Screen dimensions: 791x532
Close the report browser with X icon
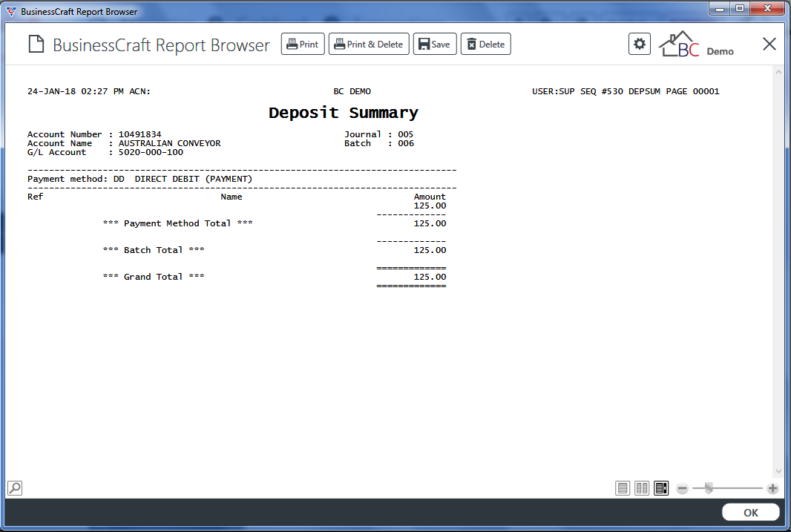(x=769, y=44)
